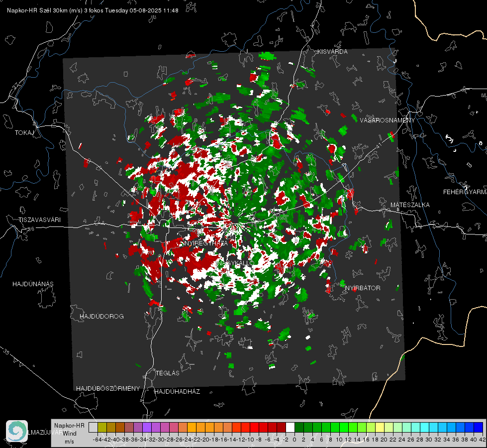Click the -64 legend value label

click(x=97, y=440)
